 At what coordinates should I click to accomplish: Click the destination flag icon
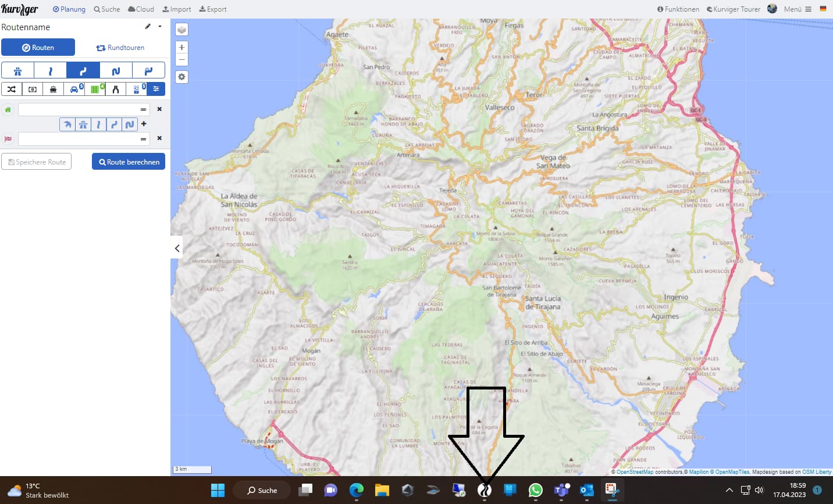click(x=8, y=139)
